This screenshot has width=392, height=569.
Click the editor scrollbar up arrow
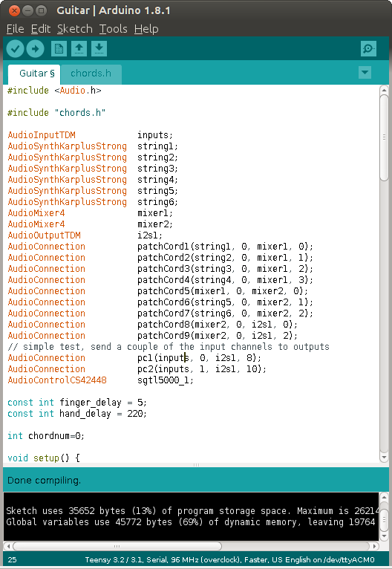pos(384,90)
